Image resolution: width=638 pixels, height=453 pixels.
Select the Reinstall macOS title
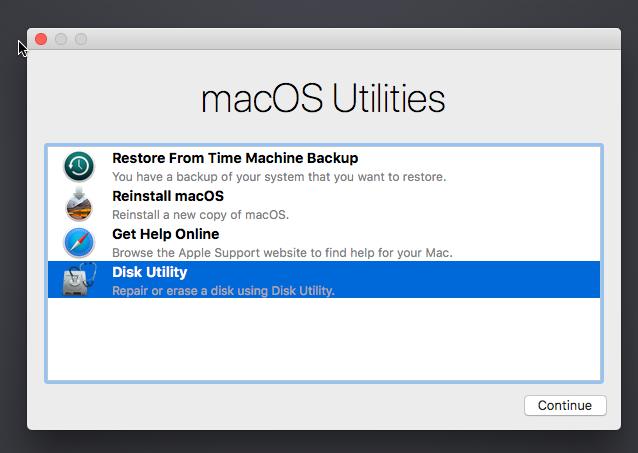(168, 196)
